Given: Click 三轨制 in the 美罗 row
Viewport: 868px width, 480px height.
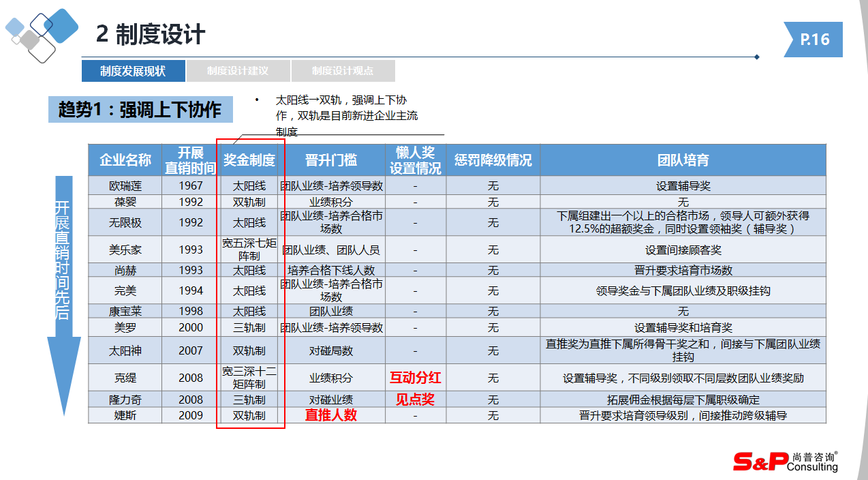Looking at the screenshot, I should (x=249, y=327).
